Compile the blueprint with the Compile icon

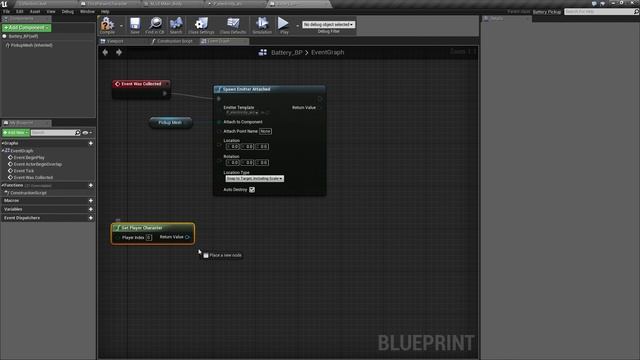click(107, 25)
